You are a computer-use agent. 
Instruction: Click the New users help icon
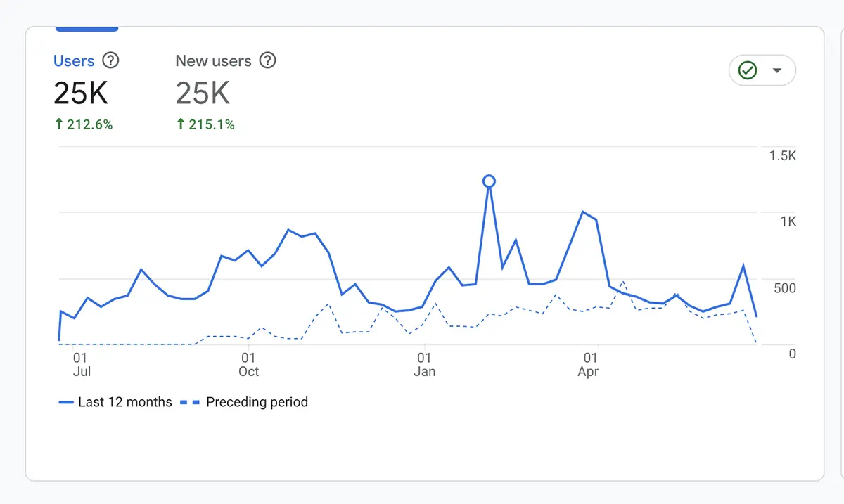click(268, 60)
